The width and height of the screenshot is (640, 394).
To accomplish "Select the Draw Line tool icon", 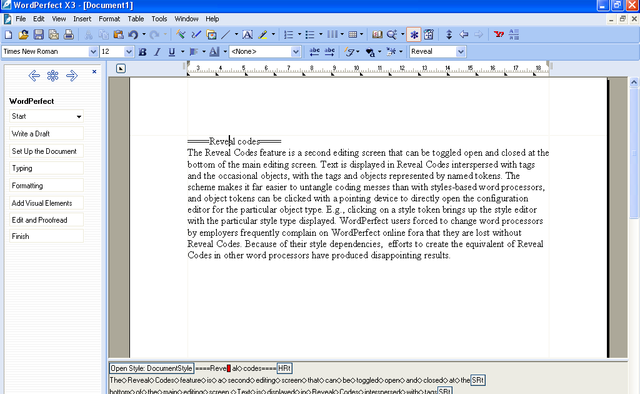I will 226,35.
